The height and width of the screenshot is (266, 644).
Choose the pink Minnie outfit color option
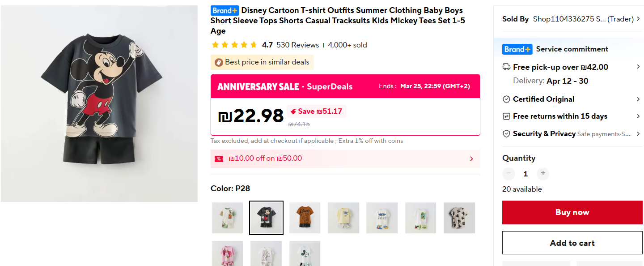[228, 253]
